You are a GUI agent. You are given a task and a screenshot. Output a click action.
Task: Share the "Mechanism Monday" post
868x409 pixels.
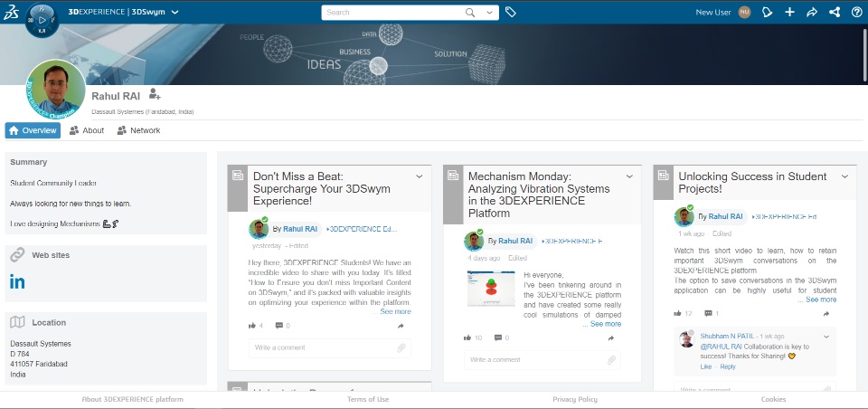[x=610, y=338]
